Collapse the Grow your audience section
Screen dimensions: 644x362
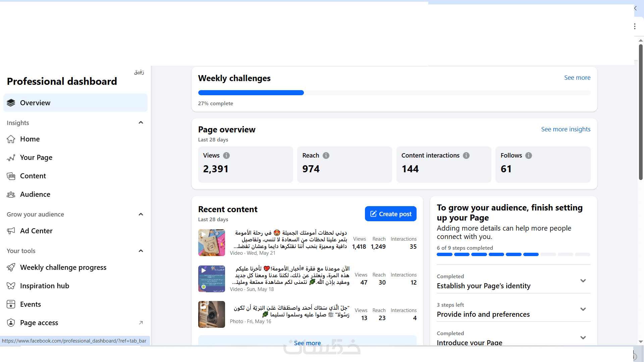pyautogui.click(x=141, y=215)
